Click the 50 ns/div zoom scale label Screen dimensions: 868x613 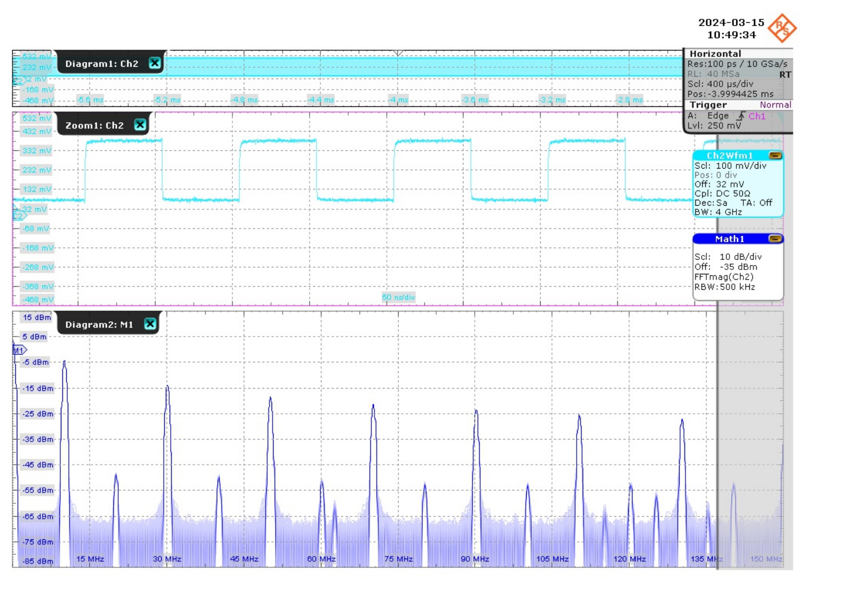click(x=398, y=297)
